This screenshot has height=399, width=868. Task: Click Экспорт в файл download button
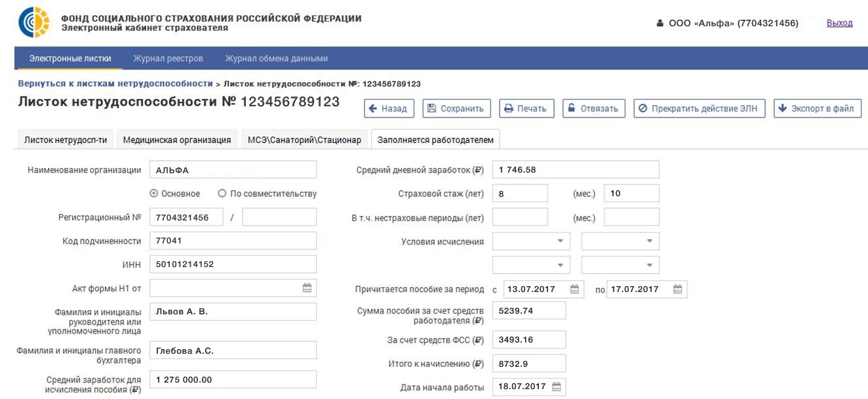[817, 109]
